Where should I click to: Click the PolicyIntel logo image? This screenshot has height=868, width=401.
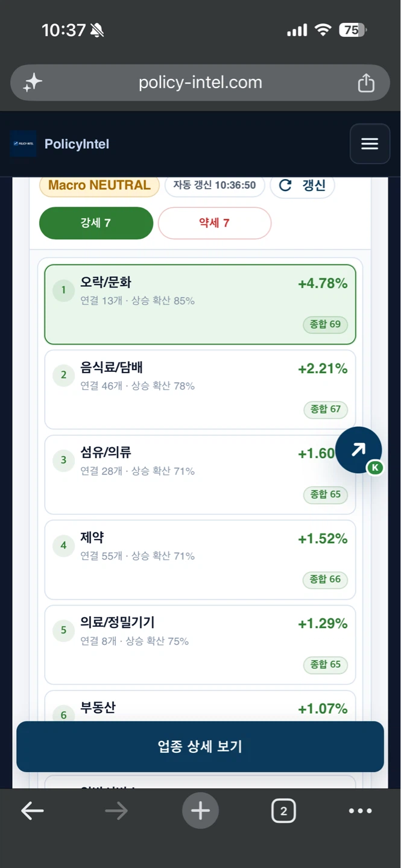pyautogui.click(x=23, y=143)
